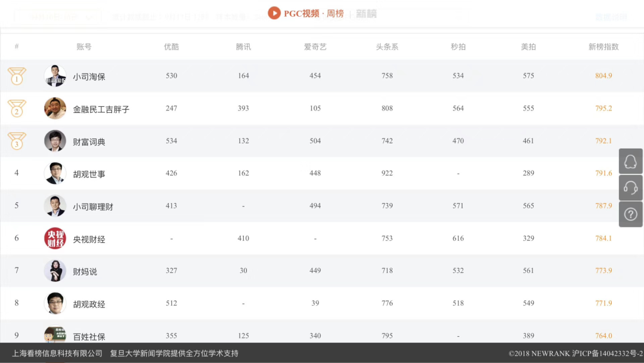Viewport: 644px width, 363px height.
Task: Click the index value 795.2
Action: (603, 108)
